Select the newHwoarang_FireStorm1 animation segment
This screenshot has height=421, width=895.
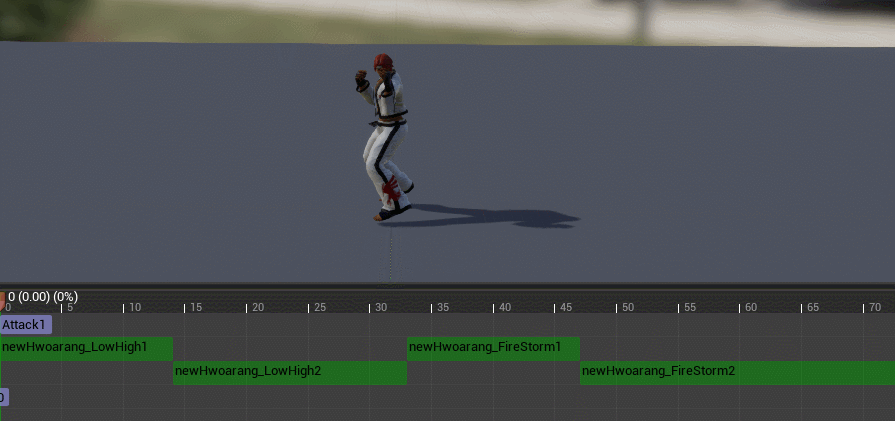click(x=493, y=349)
